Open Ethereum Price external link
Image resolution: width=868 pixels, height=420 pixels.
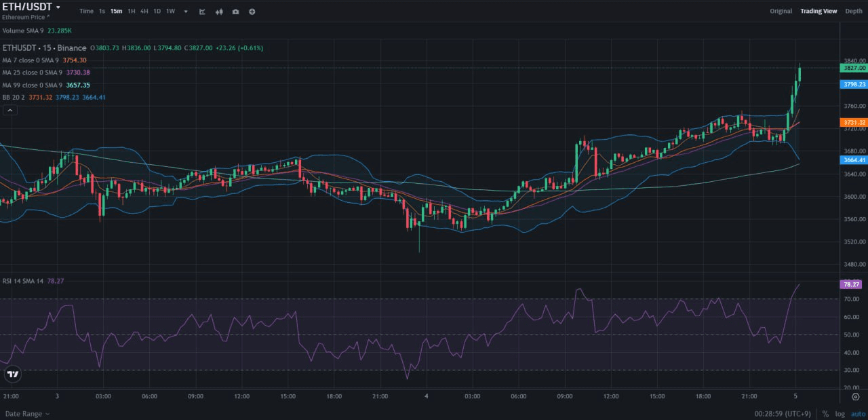coord(25,16)
